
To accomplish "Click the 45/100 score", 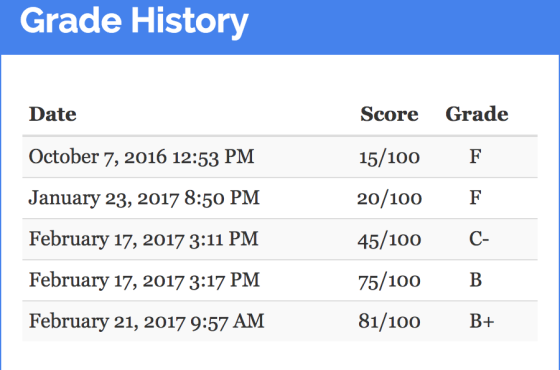I will pyautogui.click(x=389, y=239).
